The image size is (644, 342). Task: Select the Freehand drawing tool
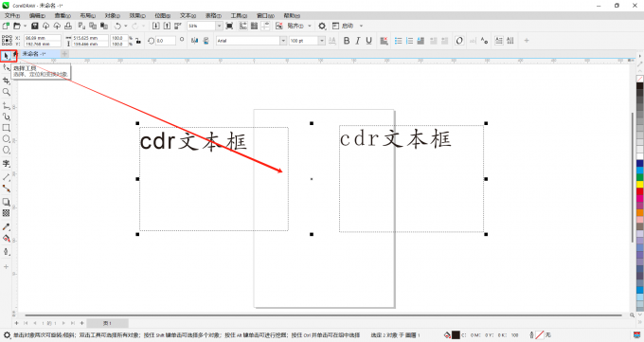tap(7, 106)
